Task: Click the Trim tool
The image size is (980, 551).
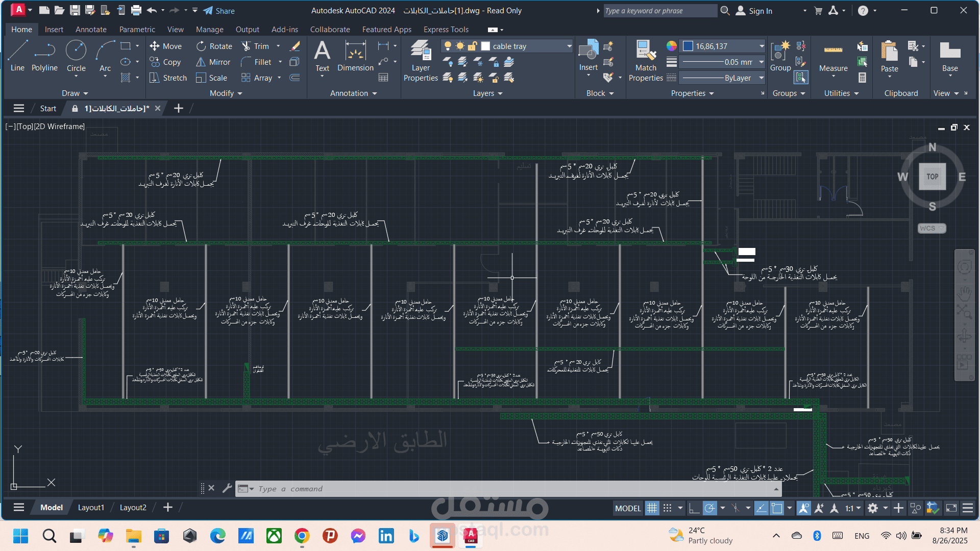Action: (256, 46)
